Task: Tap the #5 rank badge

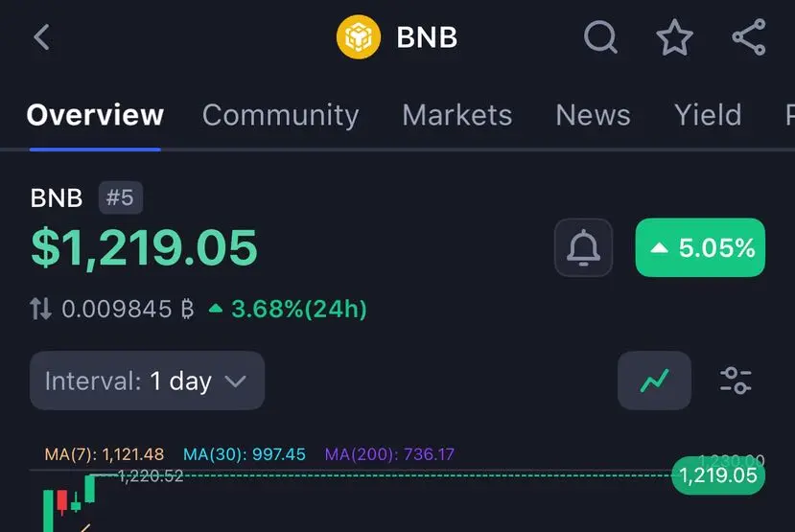Action: point(120,197)
